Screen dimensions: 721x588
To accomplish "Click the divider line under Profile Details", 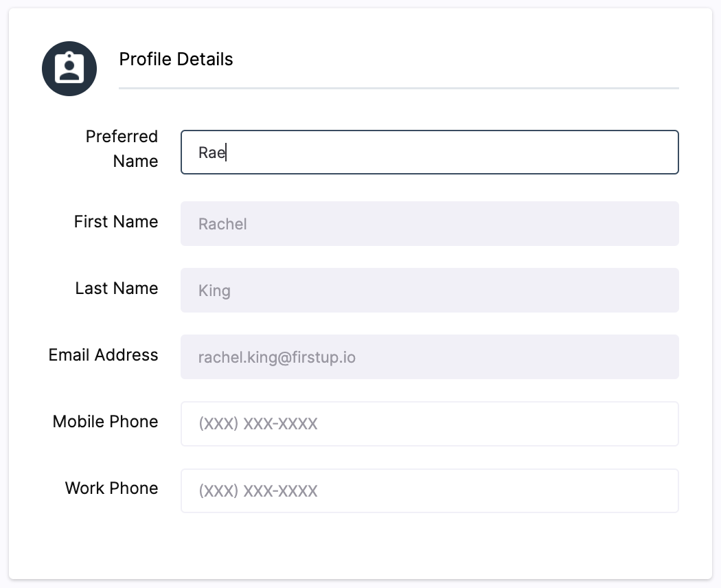I will (399, 88).
